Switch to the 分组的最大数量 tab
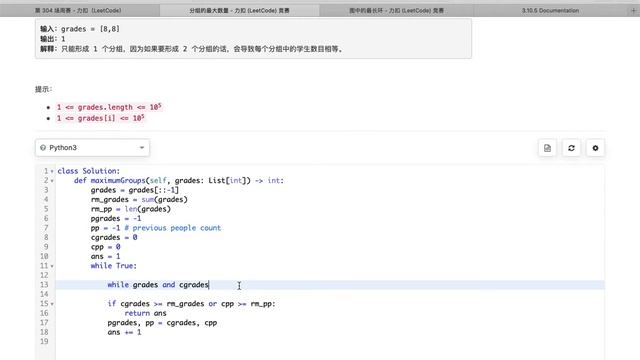640x360 pixels. point(239,11)
